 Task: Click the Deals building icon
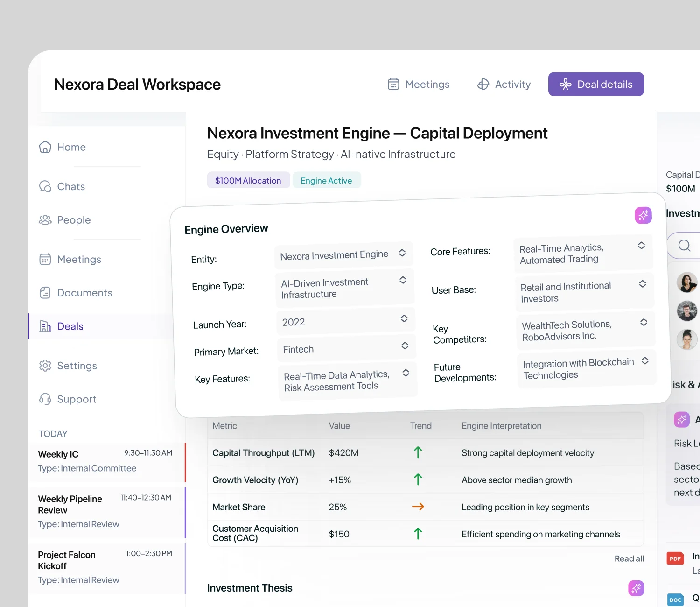(45, 326)
